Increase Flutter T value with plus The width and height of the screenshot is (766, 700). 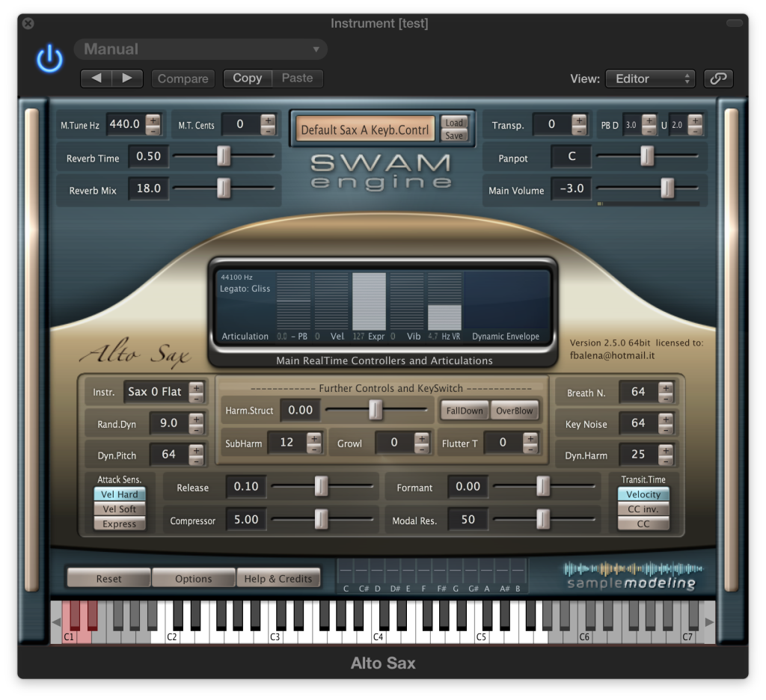click(530, 437)
